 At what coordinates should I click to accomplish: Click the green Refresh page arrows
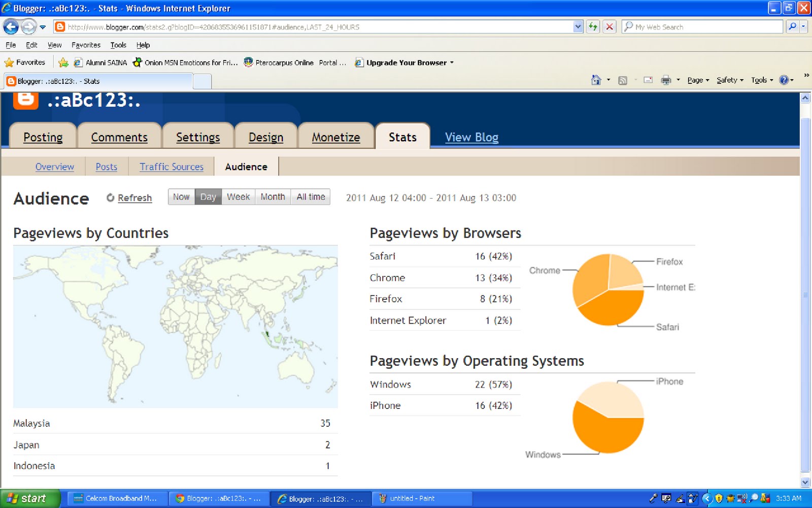(593, 26)
